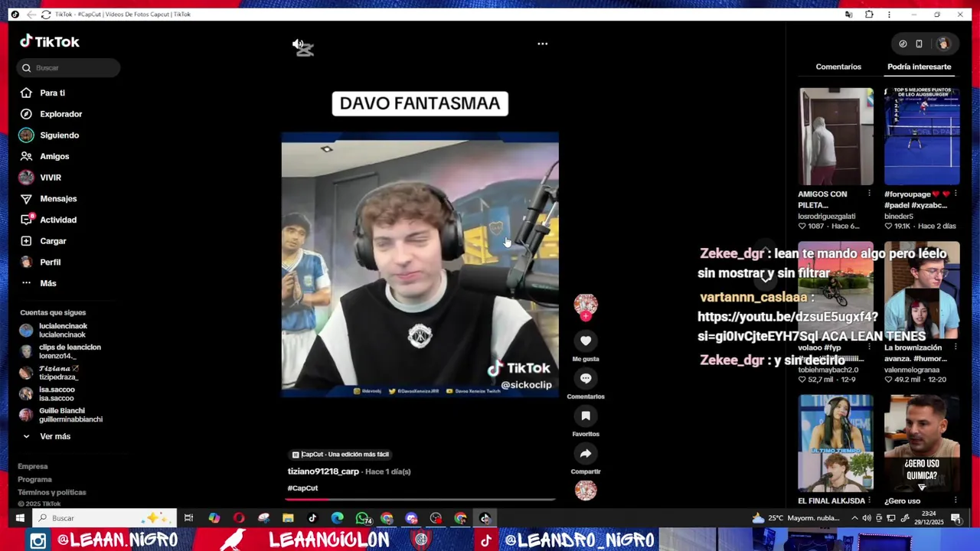
Task: Open the TikTok logo home link
Action: tap(50, 42)
